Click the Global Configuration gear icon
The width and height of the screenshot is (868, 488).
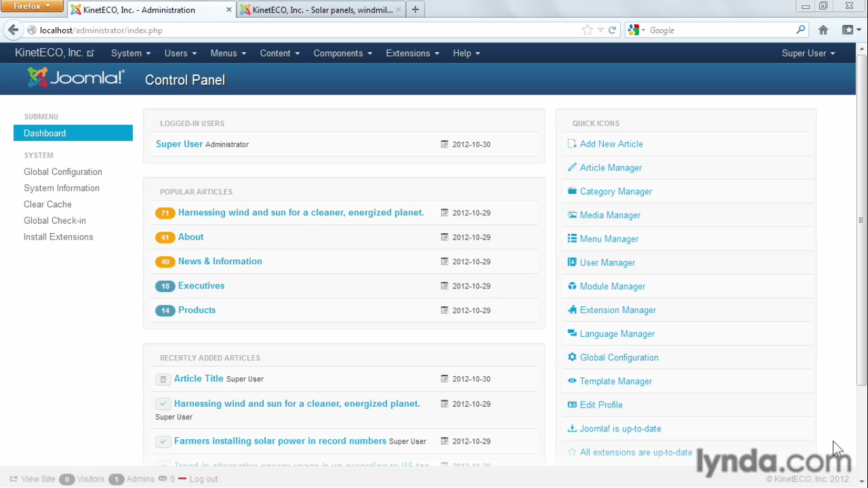point(572,357)
